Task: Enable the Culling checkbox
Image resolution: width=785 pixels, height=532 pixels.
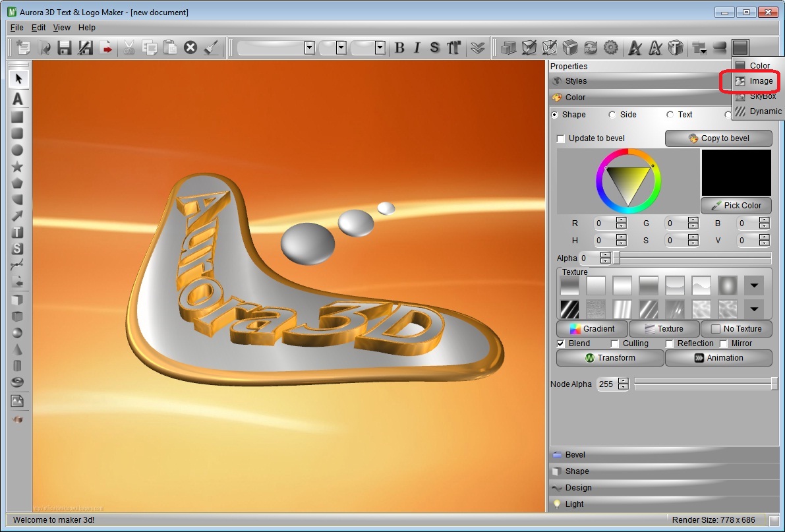Action: pyautogui.click(x=615, y=343)
